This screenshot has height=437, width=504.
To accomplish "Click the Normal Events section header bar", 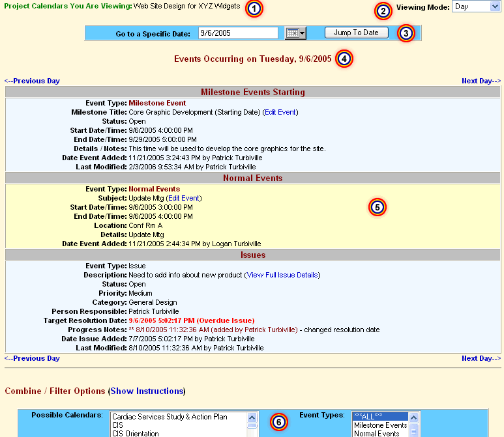I will (253, 178).
